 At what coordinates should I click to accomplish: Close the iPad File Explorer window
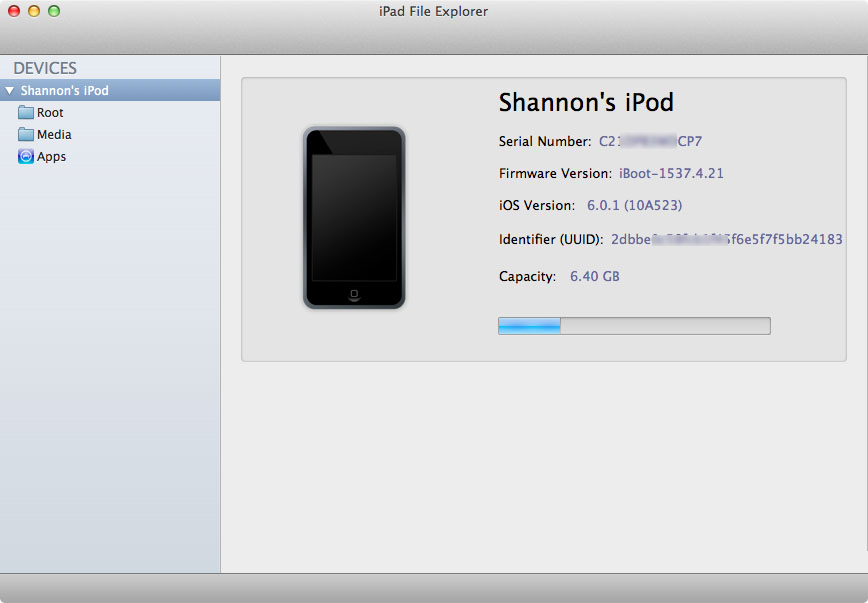point(14,11)
